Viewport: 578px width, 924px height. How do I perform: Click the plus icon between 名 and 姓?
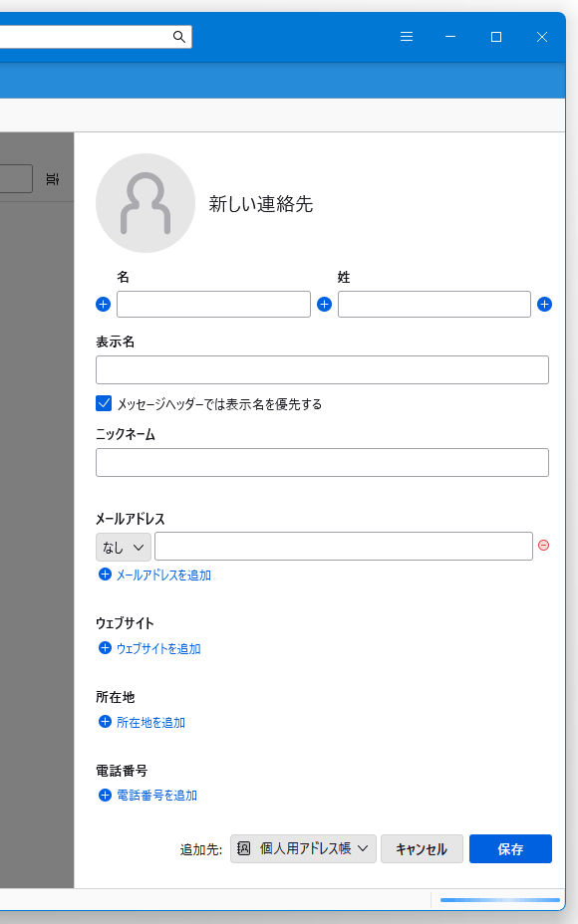click(x=325, y=304)
